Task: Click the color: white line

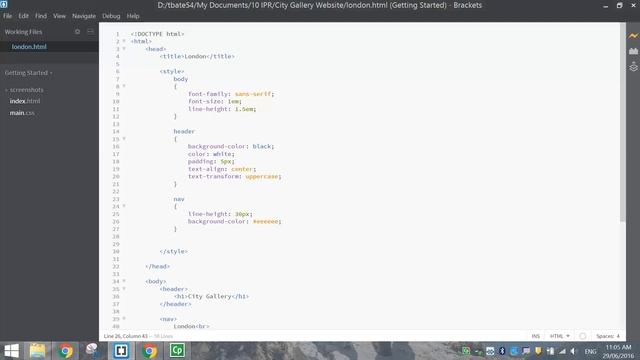Action: 211,154
